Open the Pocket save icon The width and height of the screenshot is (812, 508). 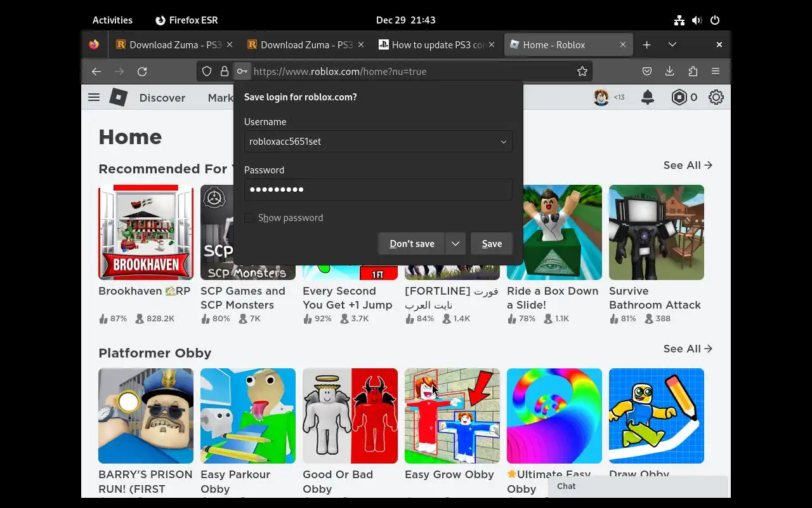point(647,72)
